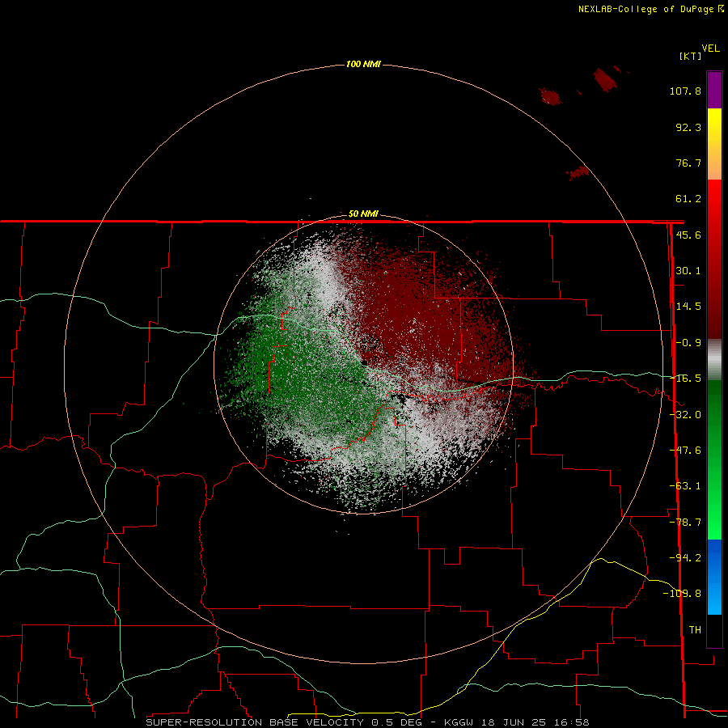Click the -78.7 value on velocity scale
728x728 pixels.
[685, 523]
